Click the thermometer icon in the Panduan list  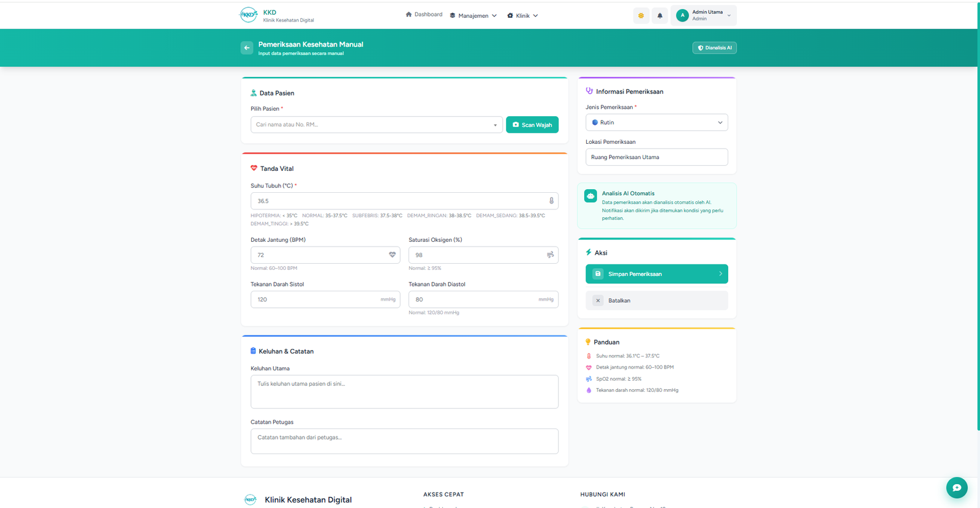(589, 356)
